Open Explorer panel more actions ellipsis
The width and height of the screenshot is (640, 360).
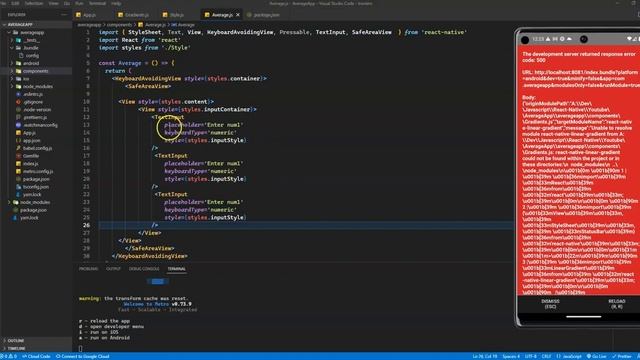[64, 15]
